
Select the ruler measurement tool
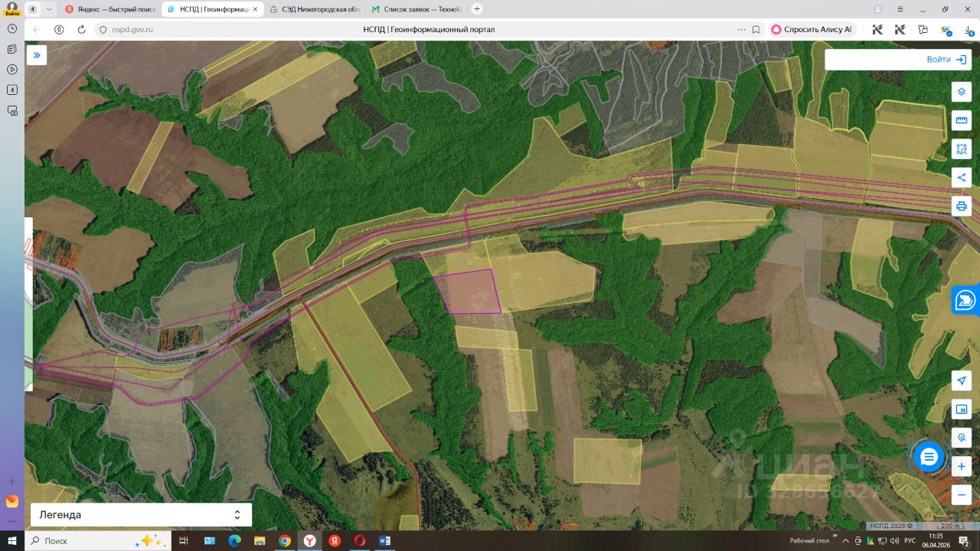pos(962,120)
